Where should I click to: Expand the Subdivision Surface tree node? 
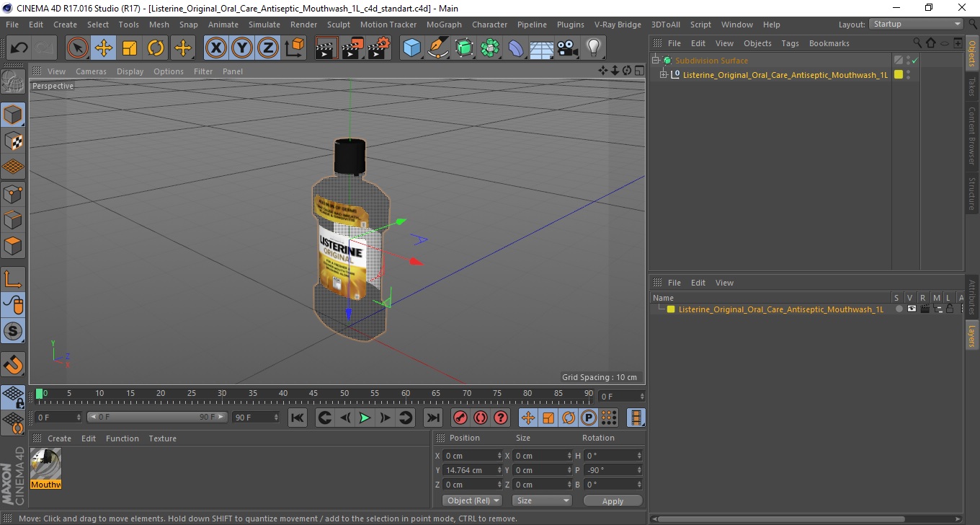click(656, 61)
